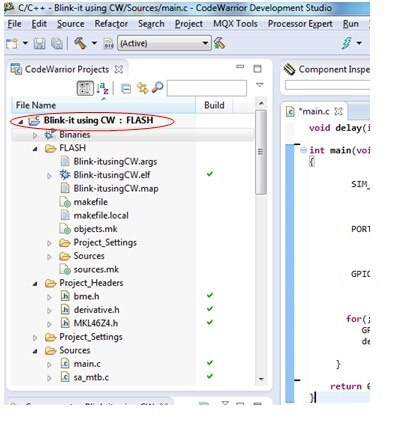Screen dimensions: 394x425
Task: Collapse the Blink-it using CW project node
Action: point(21,122)
